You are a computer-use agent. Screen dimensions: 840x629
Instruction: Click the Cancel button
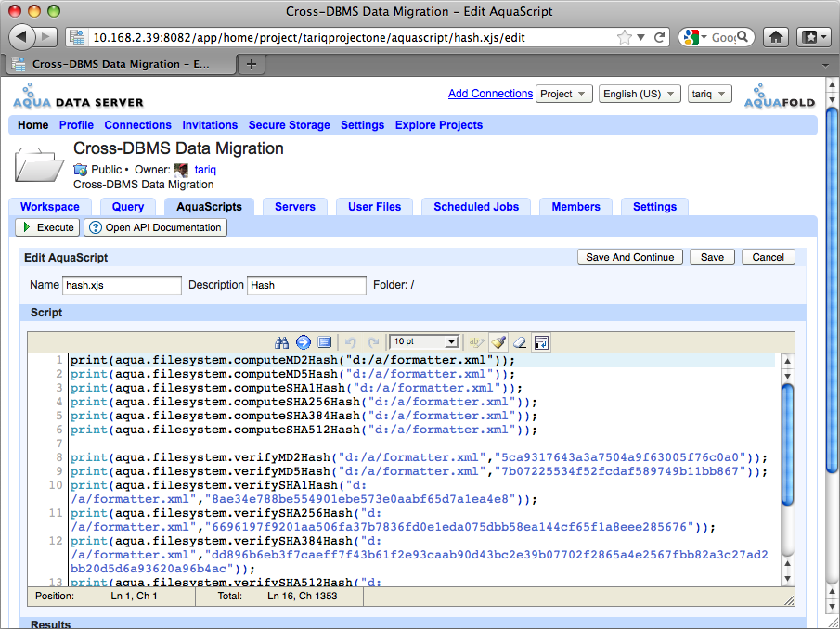coord(769,257)
